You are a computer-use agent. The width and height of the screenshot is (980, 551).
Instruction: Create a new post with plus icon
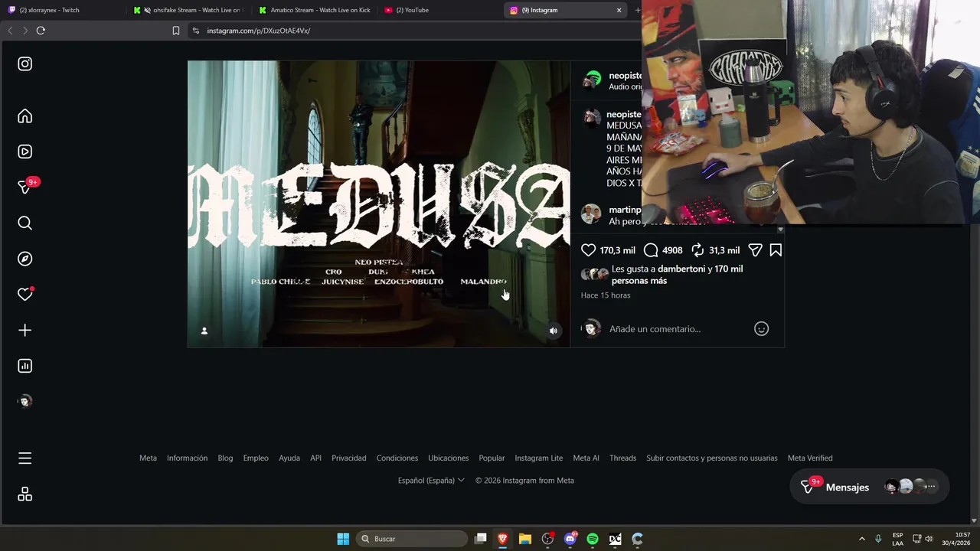point(25,330)
